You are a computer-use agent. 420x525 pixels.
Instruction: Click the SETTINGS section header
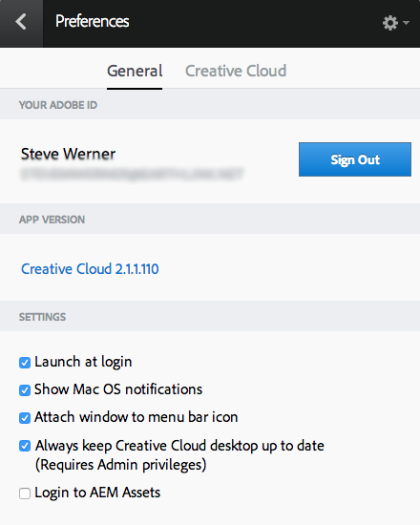[x=42, y=317]
